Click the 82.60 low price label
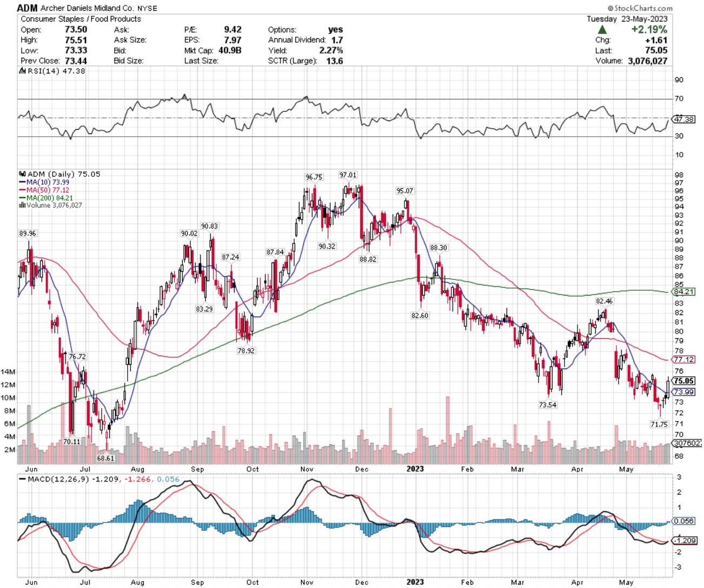Image resolution: width=704 pixels, height=588 pixels. (420, 316)
